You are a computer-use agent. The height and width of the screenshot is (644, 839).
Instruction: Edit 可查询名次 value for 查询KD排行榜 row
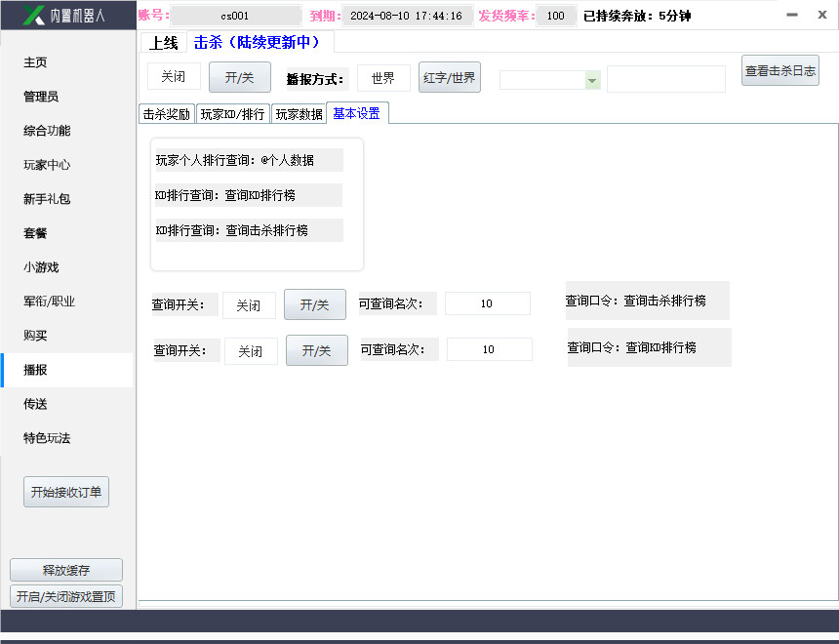point(490,349)
